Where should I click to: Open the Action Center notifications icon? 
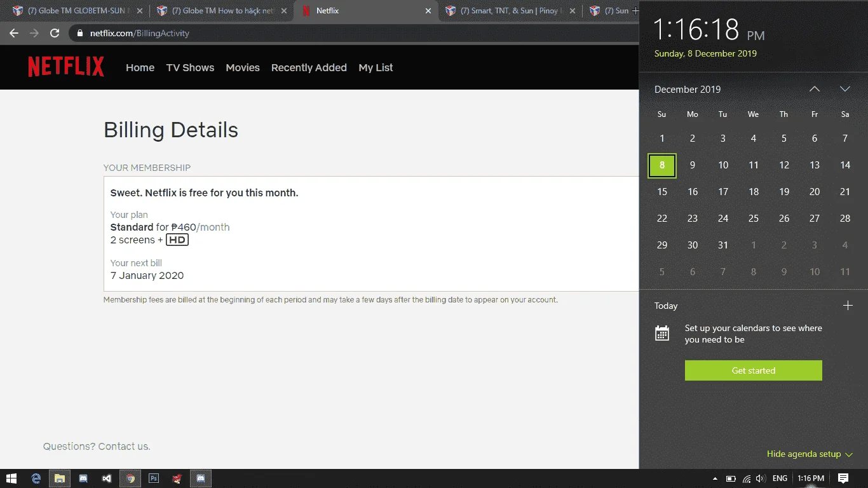click(x=843, y=478)
